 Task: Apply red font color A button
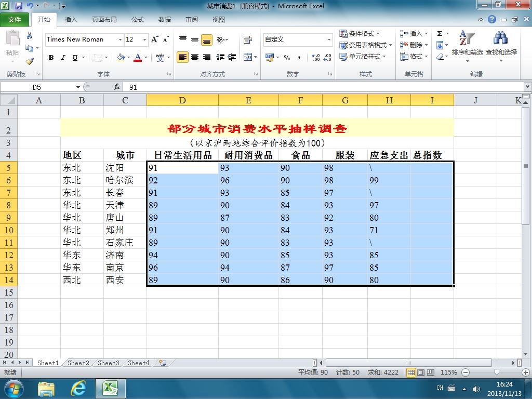coord(138,57)
